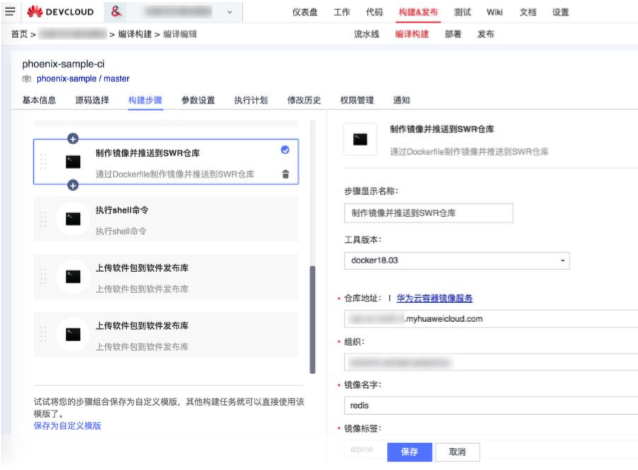Open the 测试 top menu
The width and height of the screenshot is (638, 470).
pos(462,12)
